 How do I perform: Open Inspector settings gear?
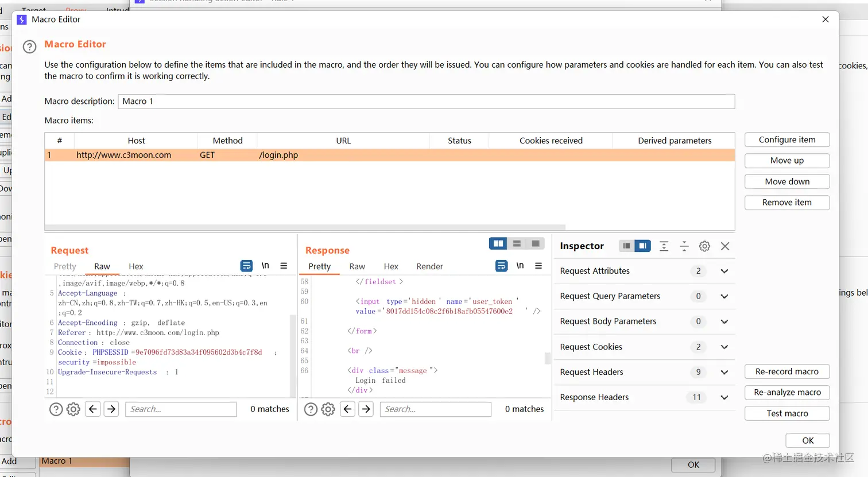704,246
